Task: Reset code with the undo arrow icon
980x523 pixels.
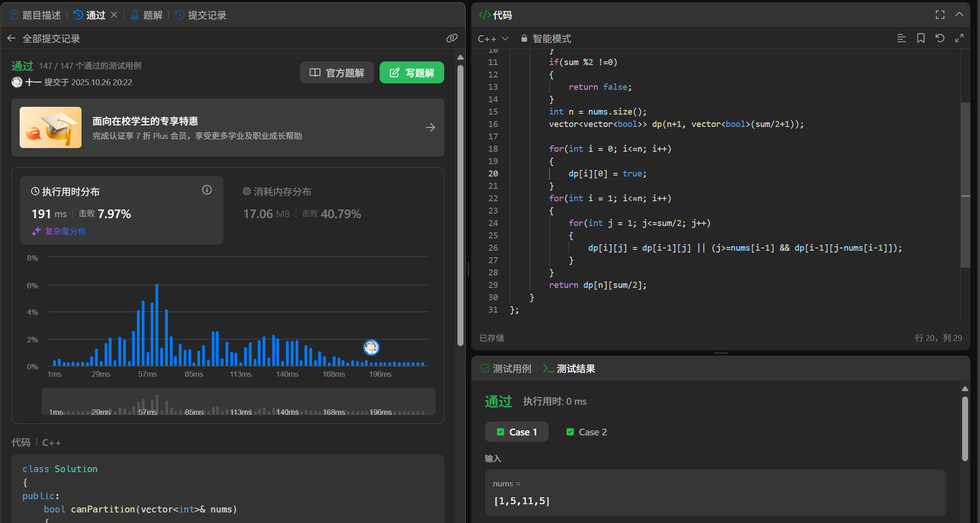Action: (940, 39)
